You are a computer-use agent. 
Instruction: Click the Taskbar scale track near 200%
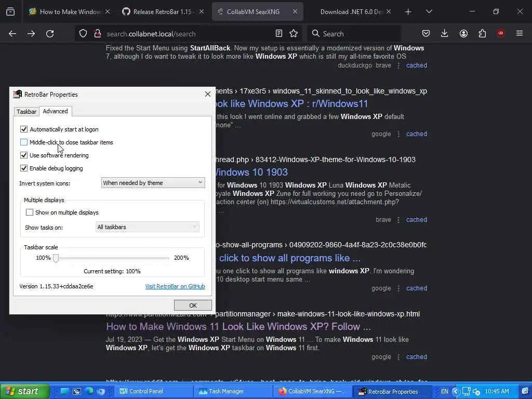[x=167, y=258]
